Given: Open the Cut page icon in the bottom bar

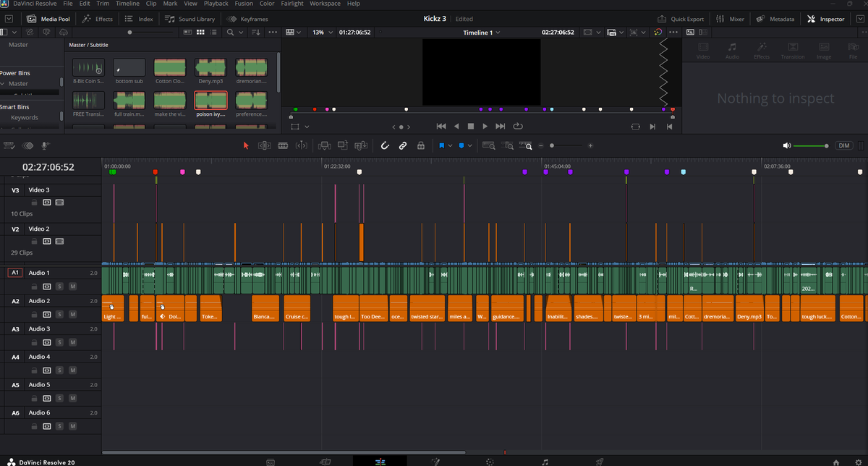Looking at the screenshot, I should click(x=325, y=461).
